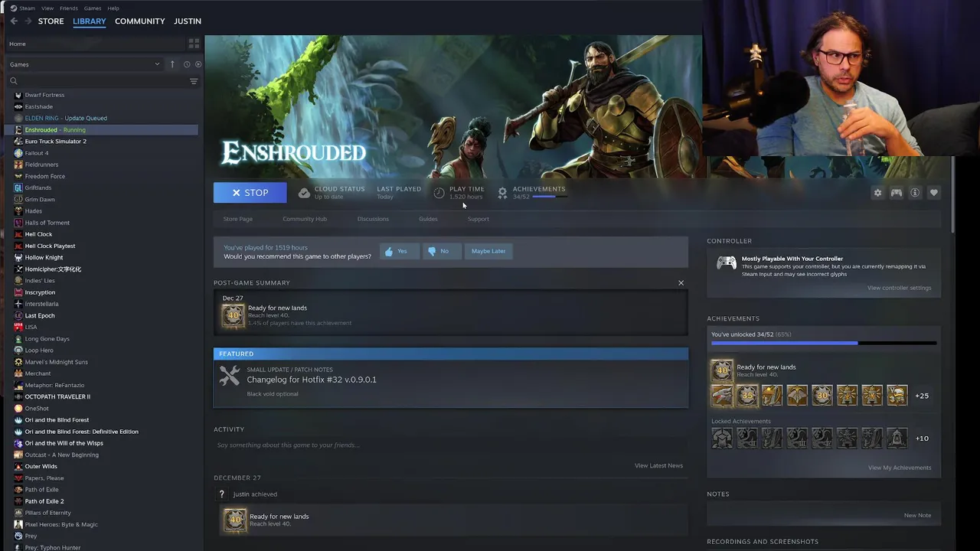Click the Dwarf Fortress game icon
980x551 pixels.
pyautogui.click(x=18, y=95)
